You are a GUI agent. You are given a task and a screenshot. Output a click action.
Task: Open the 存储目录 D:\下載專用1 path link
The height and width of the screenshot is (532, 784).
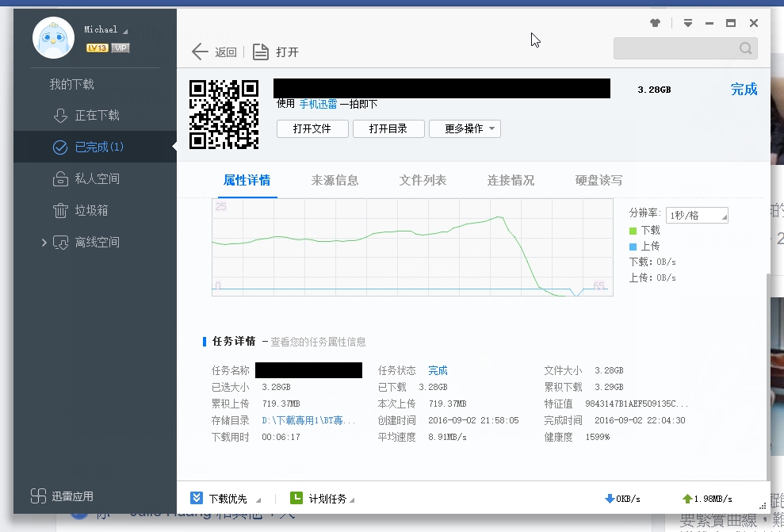[308, 420]
